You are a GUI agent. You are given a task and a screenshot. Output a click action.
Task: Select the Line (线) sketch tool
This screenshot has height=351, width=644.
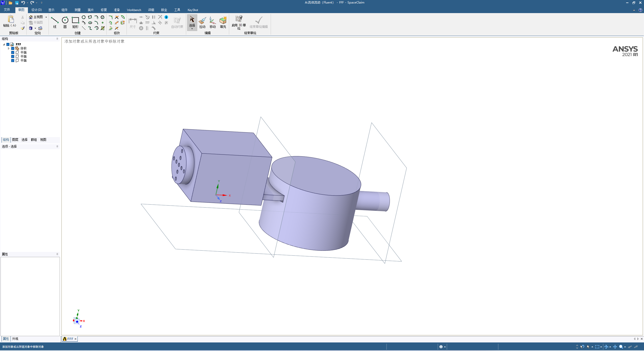click(x=55, y=21)
